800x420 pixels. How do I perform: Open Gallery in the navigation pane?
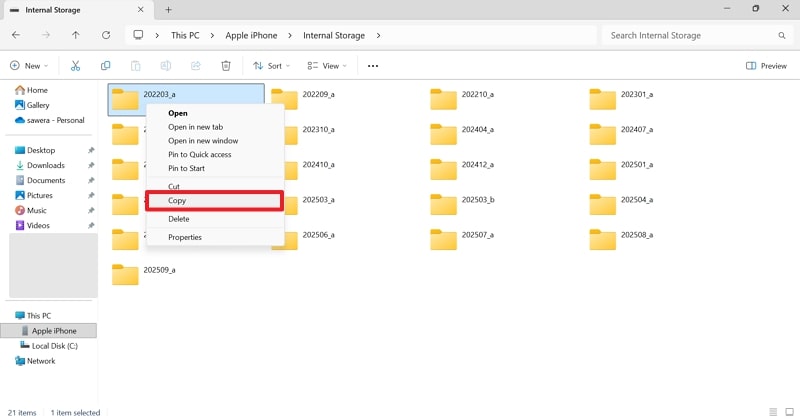pos(32,105)
